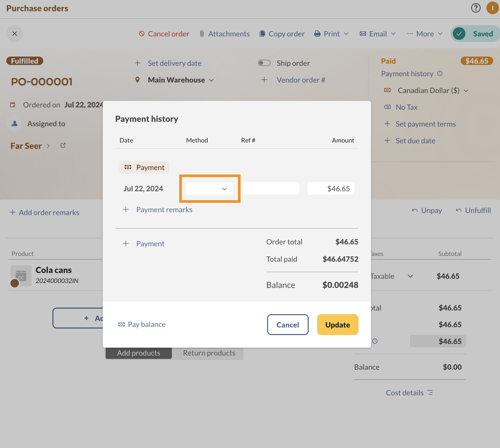
Task: Click the Fulfilled status badge
Action: point(25,61)
